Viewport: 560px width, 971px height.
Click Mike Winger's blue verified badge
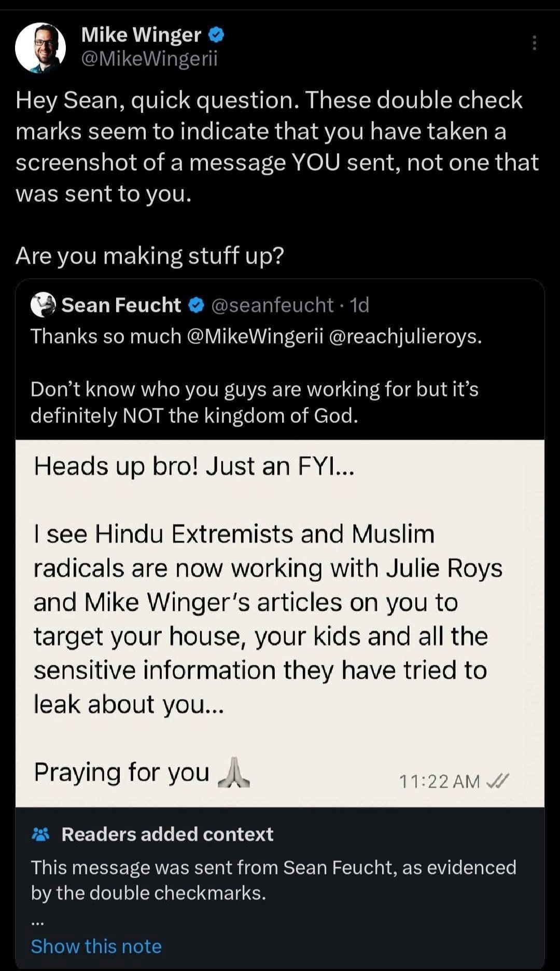tap(216, 35)
